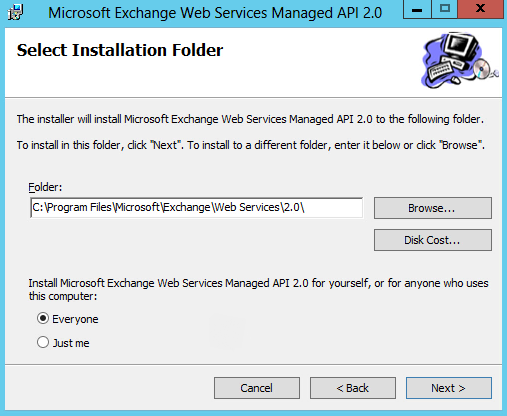Click the installer icon in the title bar
Screen dimensions: 507x416
(x=15, y=12)
